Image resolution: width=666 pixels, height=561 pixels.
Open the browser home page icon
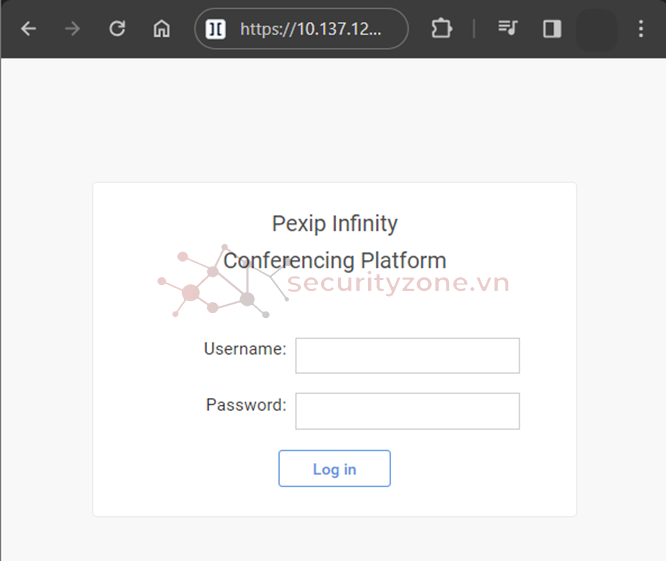pos(161,29)
